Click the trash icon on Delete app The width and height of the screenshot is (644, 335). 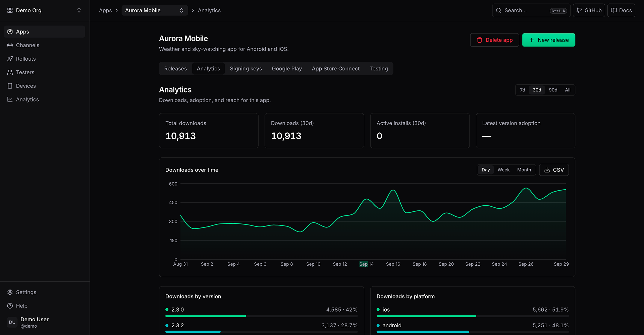pyautogui.click(x=480, y=40)
